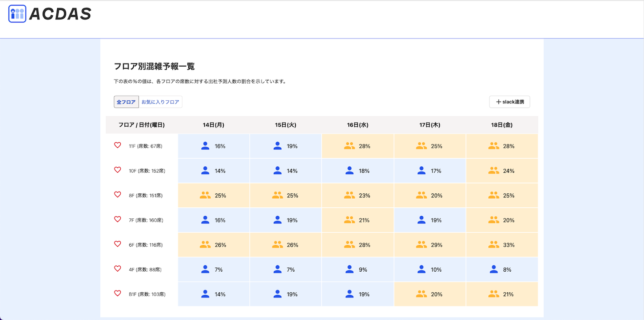Click group icon in 6F 18日 cell
This screenshot has height=320, width=644.
tap(494, 245)
